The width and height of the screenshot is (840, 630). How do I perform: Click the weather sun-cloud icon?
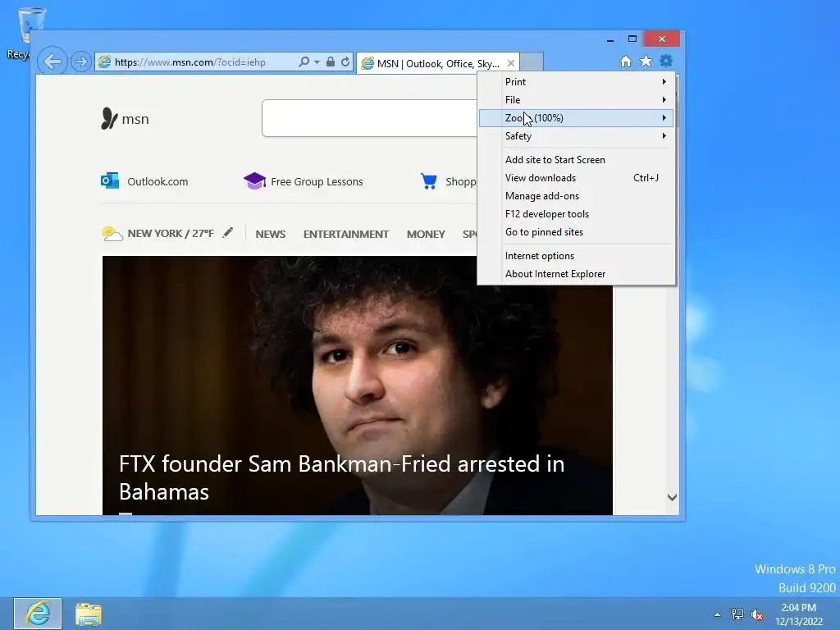point(112,234)
